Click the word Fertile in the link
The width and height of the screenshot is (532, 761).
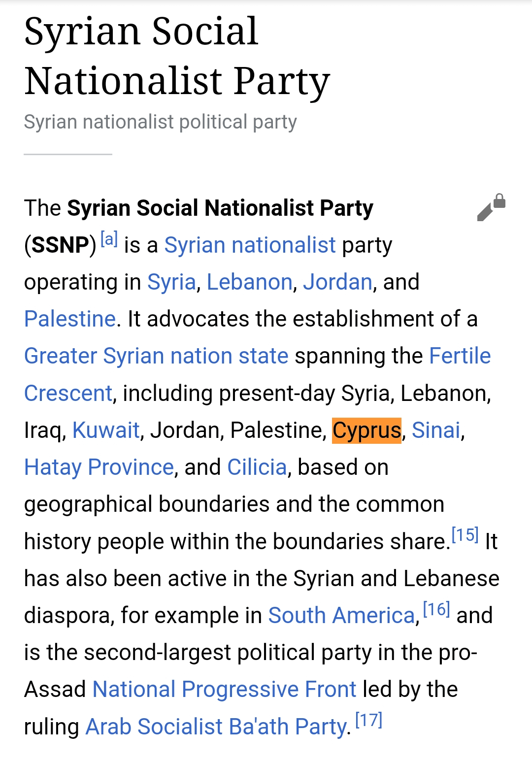pos(460,356)
